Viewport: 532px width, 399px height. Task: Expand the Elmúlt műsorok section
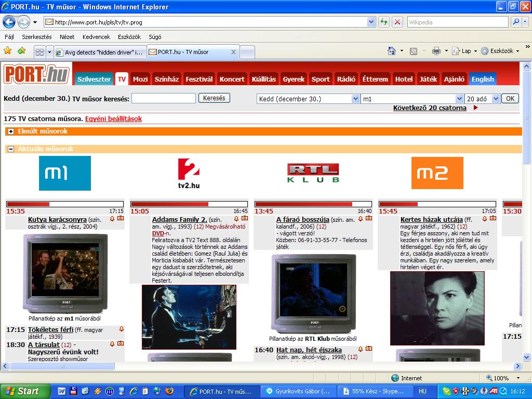pos(11,131)
